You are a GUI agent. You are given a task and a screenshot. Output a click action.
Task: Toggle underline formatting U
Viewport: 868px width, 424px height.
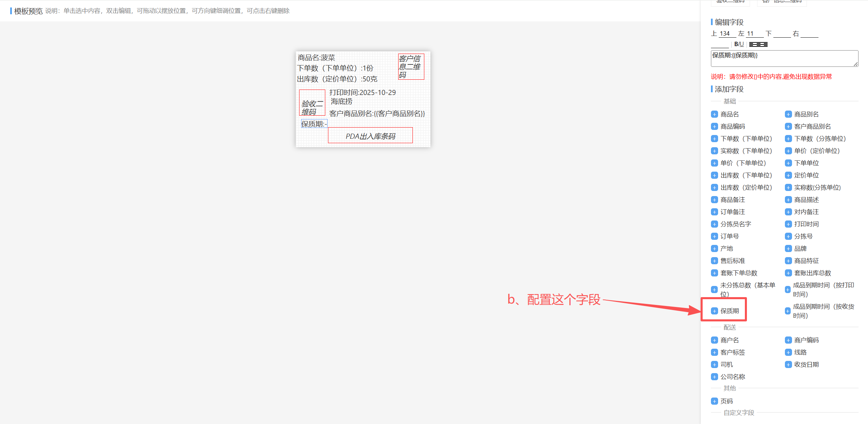coord(742,44)
